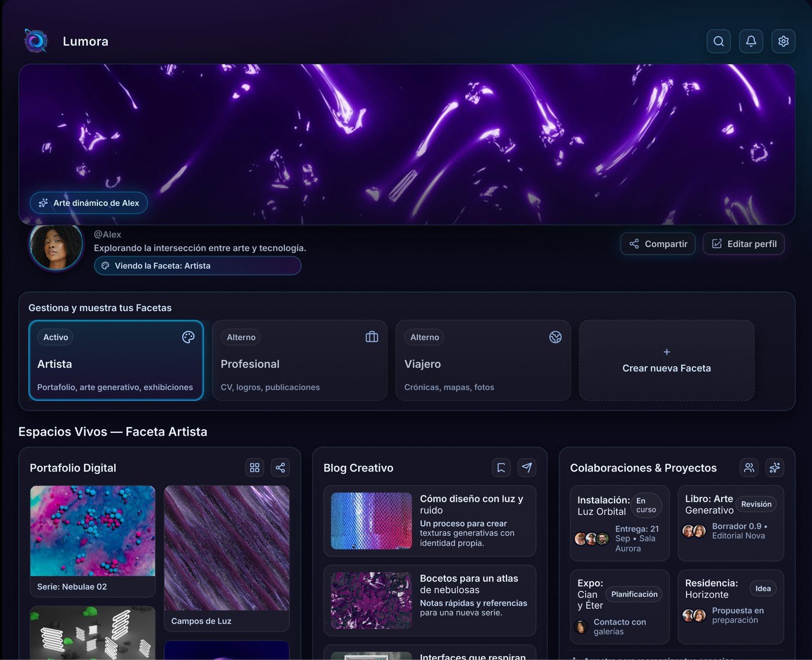Open Serie: Nebulae 02 artwork thumbnail
The height and width of the screenshot is (660, 812).
[x=92, y=531]
